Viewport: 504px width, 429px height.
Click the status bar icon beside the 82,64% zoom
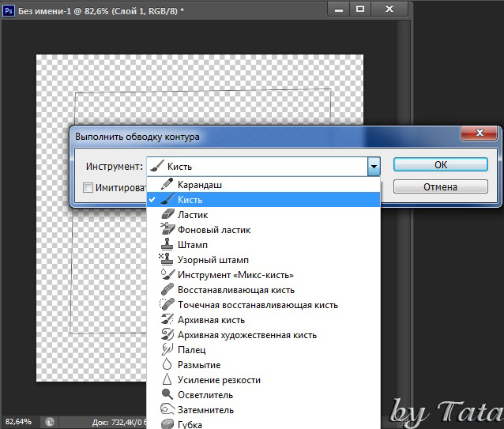[50, 422]
